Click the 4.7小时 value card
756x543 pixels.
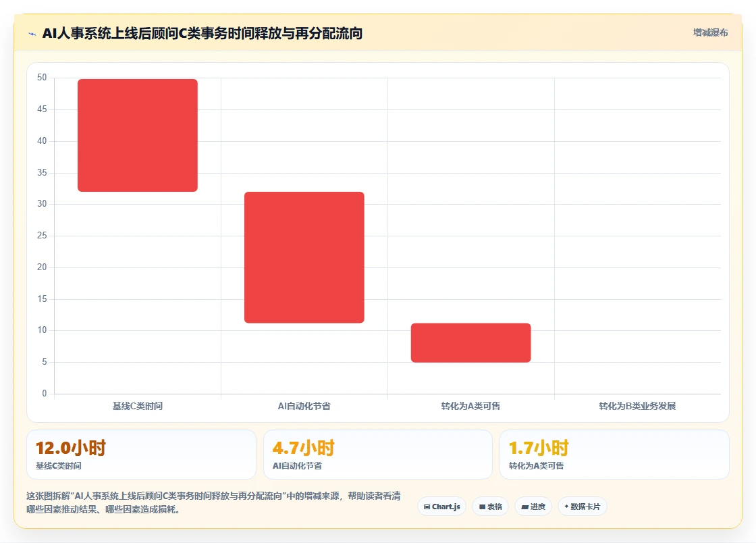[x=377, y=455]
